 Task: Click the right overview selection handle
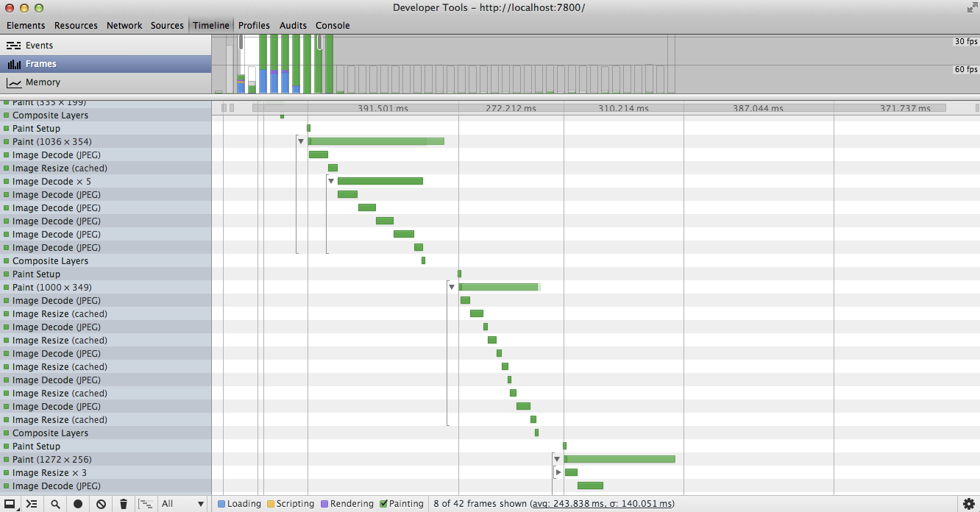320,43
